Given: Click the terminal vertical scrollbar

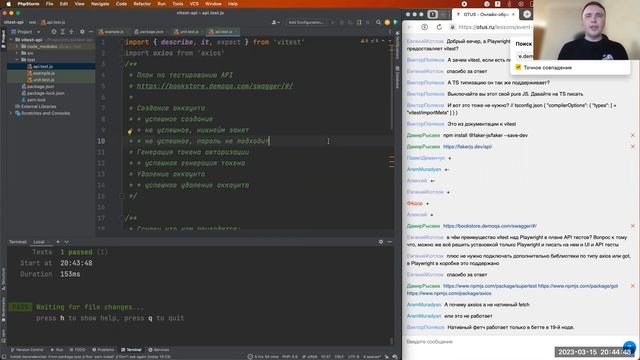Looking at the screenshot, I should tap(391, 341).
